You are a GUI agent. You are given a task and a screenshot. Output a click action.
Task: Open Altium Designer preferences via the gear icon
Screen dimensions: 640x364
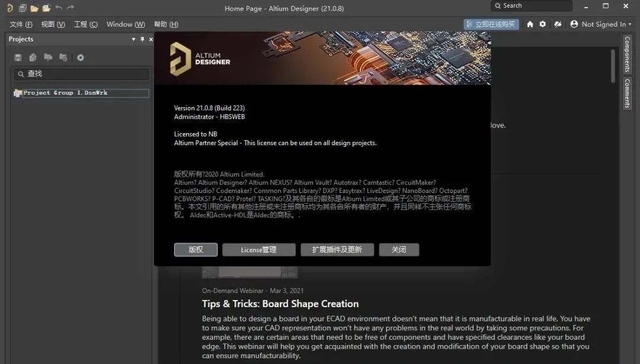coord(543,24)
